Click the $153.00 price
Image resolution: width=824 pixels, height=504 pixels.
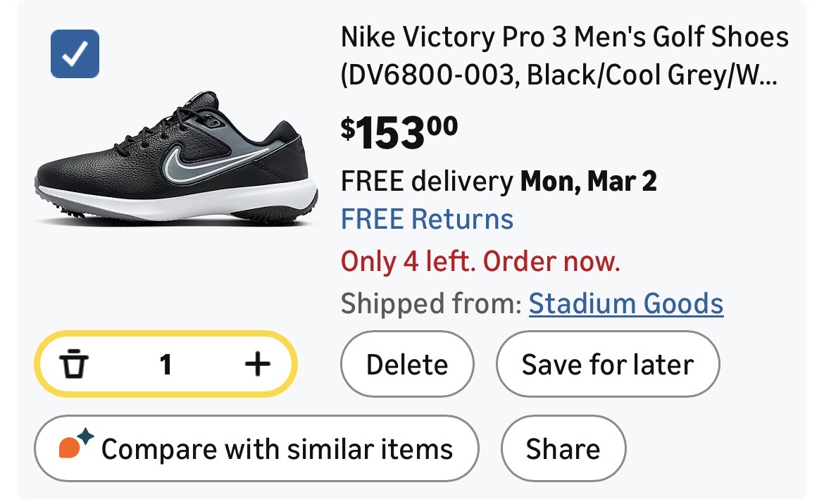(399, 132)
